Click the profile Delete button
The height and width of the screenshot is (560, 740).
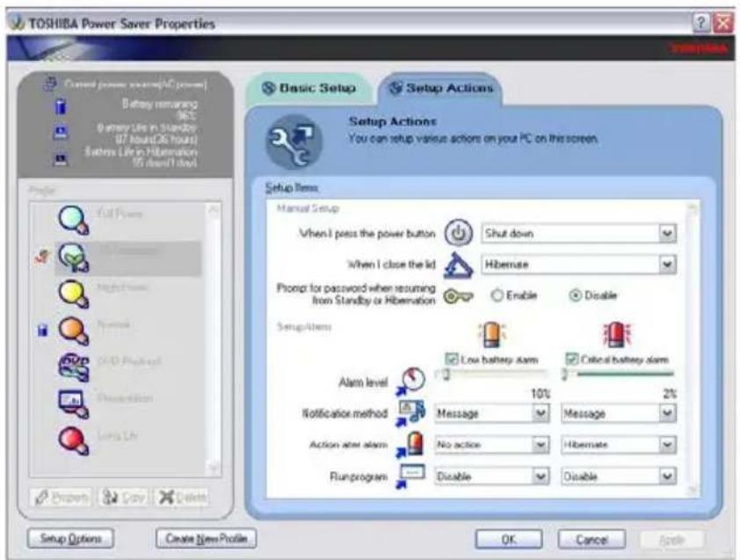coord(182,498)
